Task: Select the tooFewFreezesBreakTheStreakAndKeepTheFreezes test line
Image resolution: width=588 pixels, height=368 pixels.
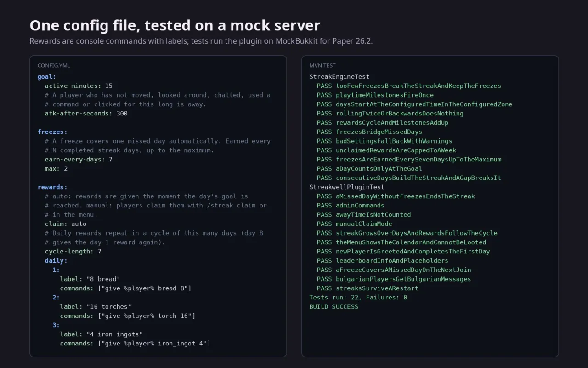Action: tap(409, 86)
